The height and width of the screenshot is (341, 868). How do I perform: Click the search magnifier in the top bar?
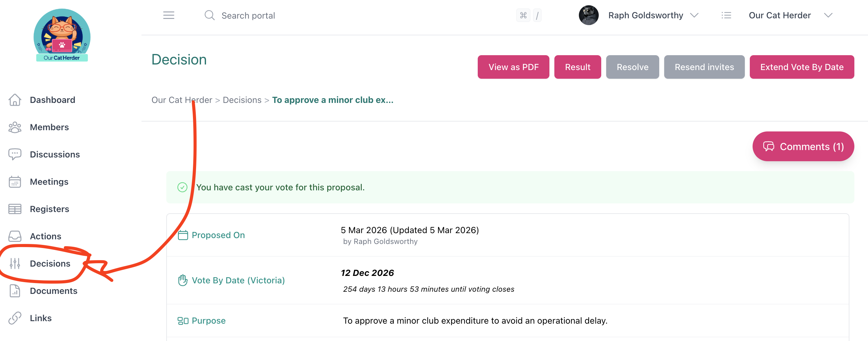(209, 15)
